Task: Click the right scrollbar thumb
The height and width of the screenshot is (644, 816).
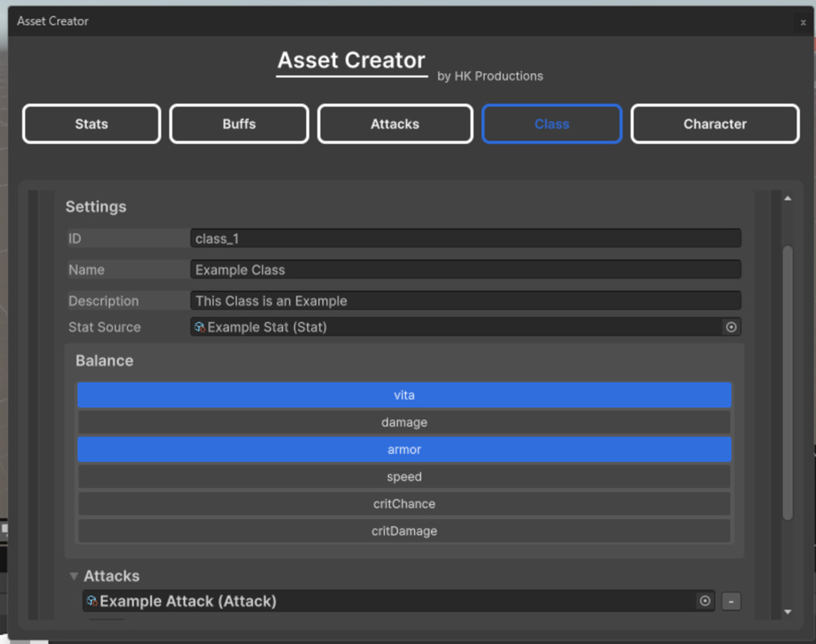Action: pyautogui.click(x=787, y=362)
